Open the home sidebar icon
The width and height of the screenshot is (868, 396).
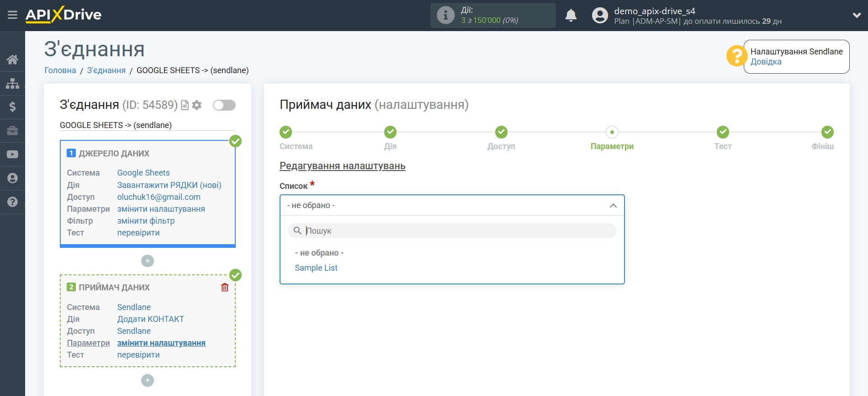coord(12,59)
